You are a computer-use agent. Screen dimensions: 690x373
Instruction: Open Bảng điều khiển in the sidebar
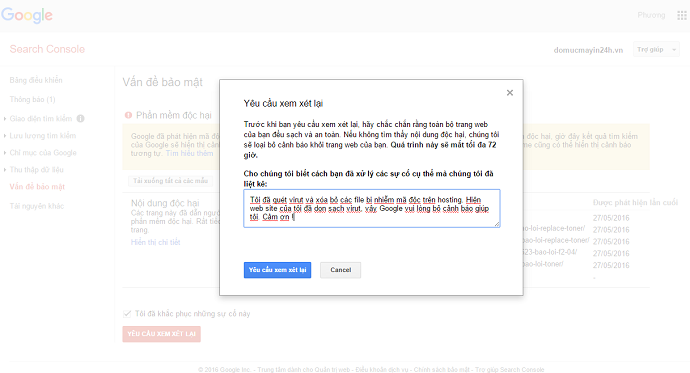click(x=36, y=80)
